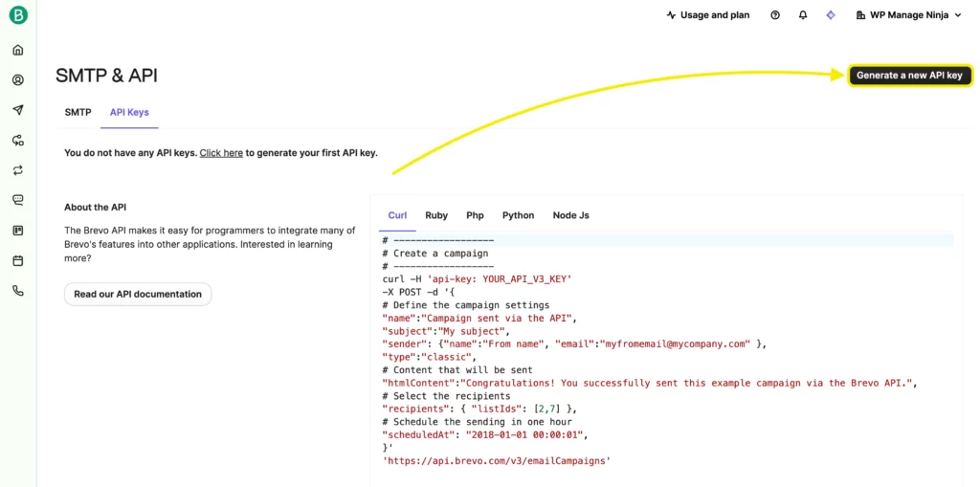Click the "htmlContent" code line
This screenshot has height=487, width=980.
click(649, 383)
